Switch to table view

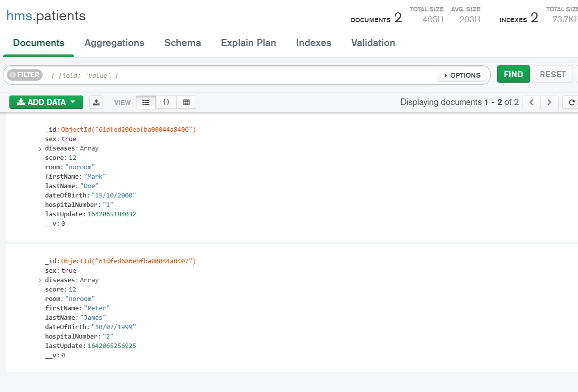click(186, 102)
